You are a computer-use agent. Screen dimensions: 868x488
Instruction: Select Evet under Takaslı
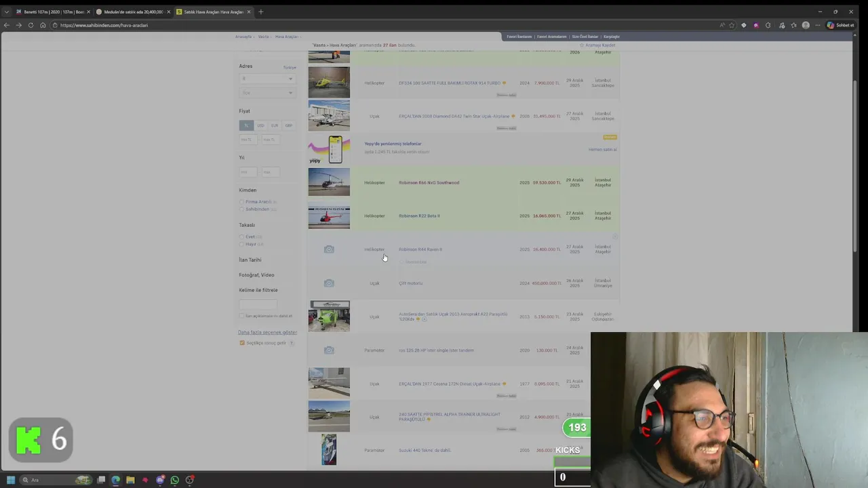coord(242,237)
